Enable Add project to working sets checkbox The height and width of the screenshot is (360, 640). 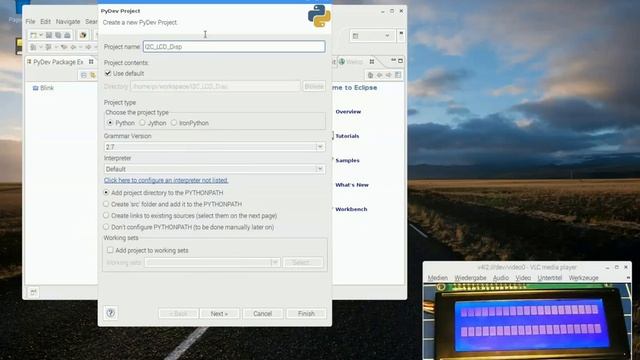110,250
